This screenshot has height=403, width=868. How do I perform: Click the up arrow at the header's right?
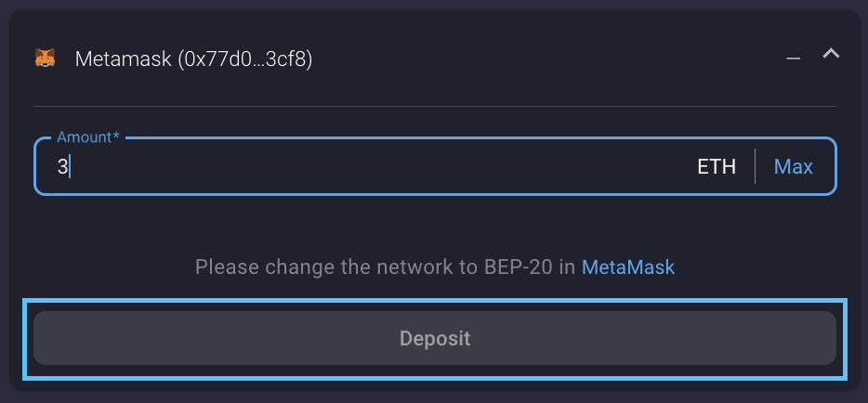(831, 54)
